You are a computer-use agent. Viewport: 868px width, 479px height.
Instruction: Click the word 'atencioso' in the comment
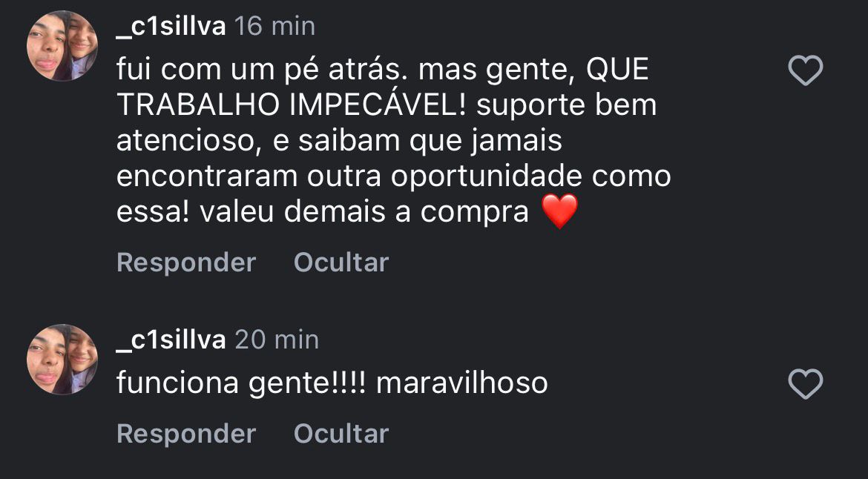coord(187,141)
